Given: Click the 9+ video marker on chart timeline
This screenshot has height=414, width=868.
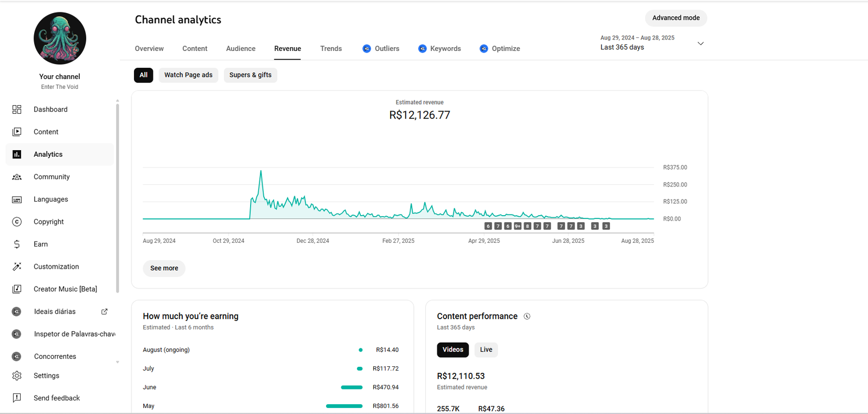Looking at the screenshot, I should [518, 226].
